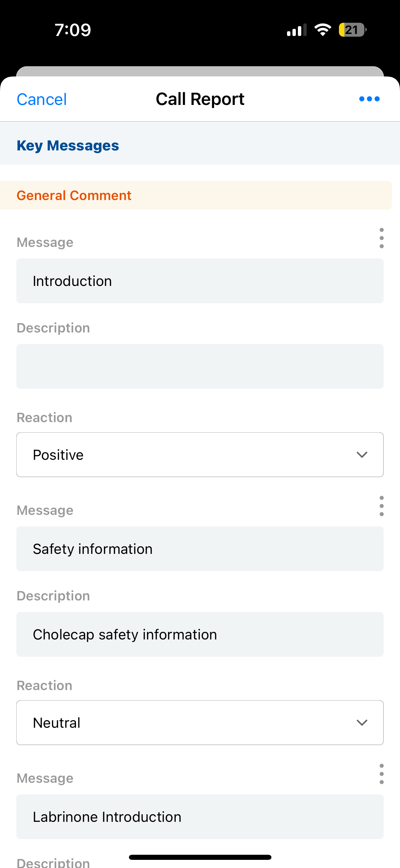Tap the empty Description field under Introduction

click(200, 366)
